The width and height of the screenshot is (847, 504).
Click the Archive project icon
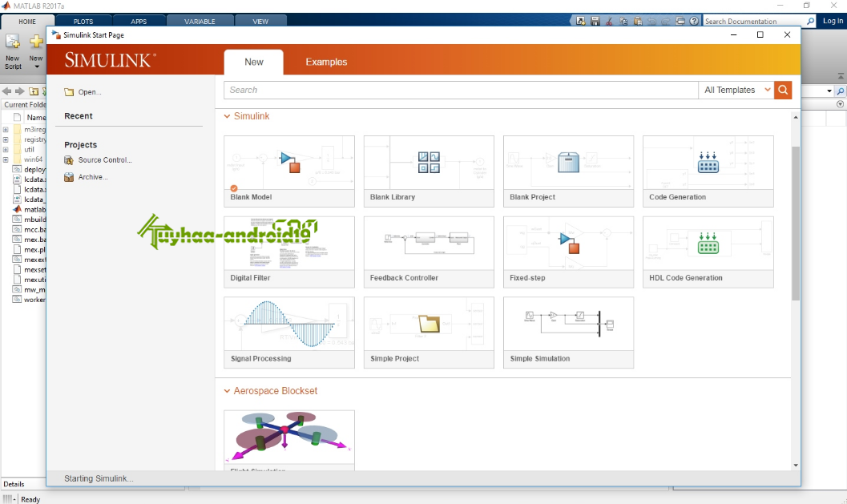coord(69,177)
